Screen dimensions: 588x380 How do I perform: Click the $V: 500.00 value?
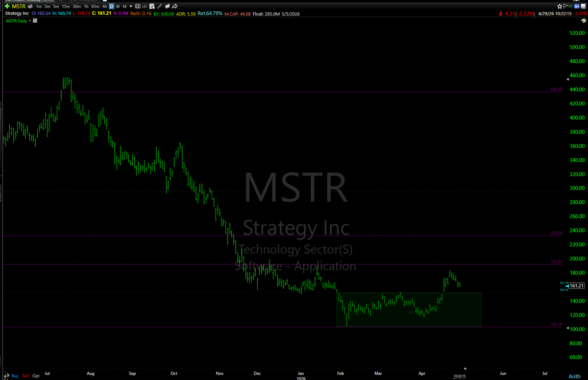[164, 13]
